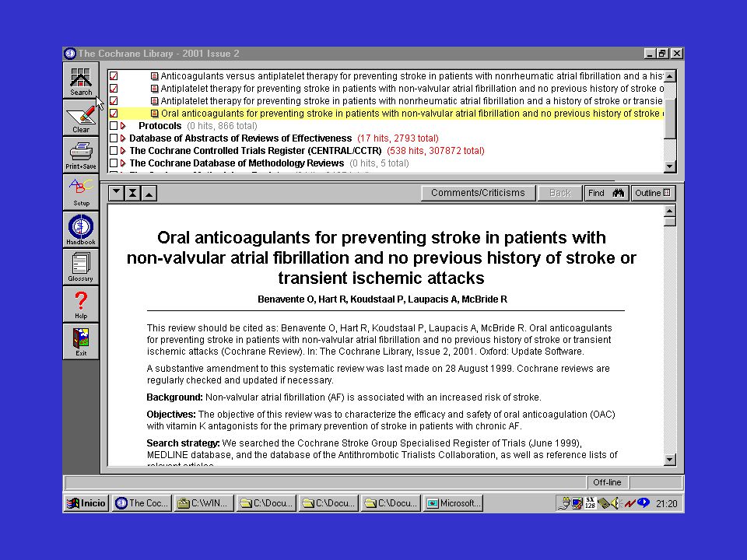Expand Database of Abstracts of Reviews of Effectiveness
This screenshot has width=747, height=560.
[123, 138]
